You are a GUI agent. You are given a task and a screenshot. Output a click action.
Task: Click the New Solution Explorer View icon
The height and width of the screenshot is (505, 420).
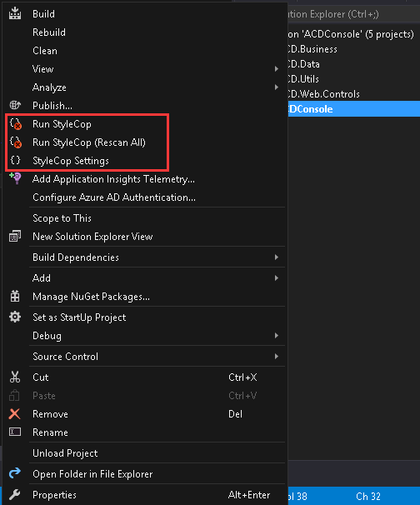pos(15,236)
